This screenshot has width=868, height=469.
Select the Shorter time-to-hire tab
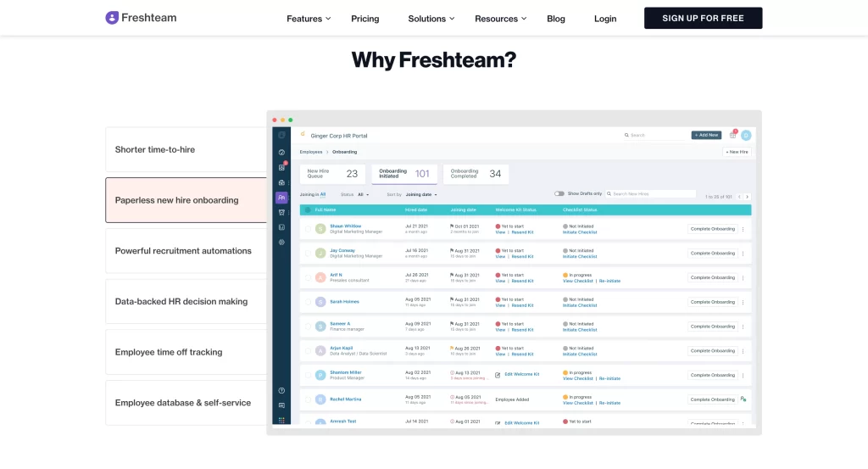(186, 149)
